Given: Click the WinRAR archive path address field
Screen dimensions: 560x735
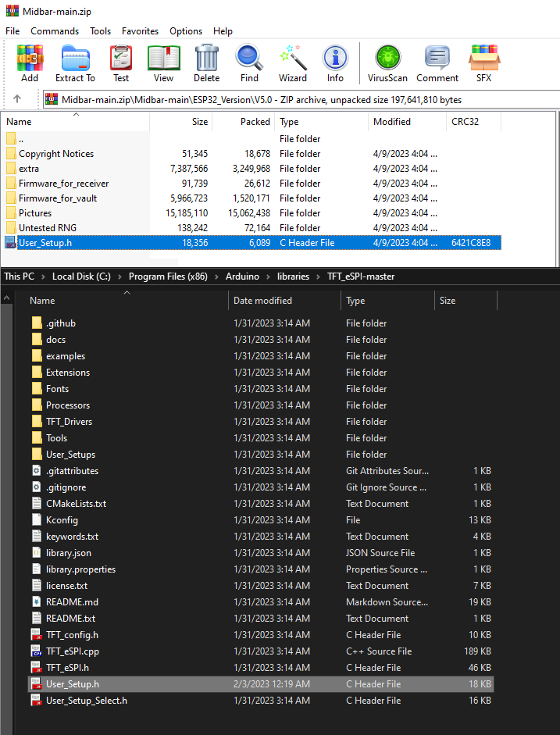Looking at the screenshot, I should coord(301,99).
